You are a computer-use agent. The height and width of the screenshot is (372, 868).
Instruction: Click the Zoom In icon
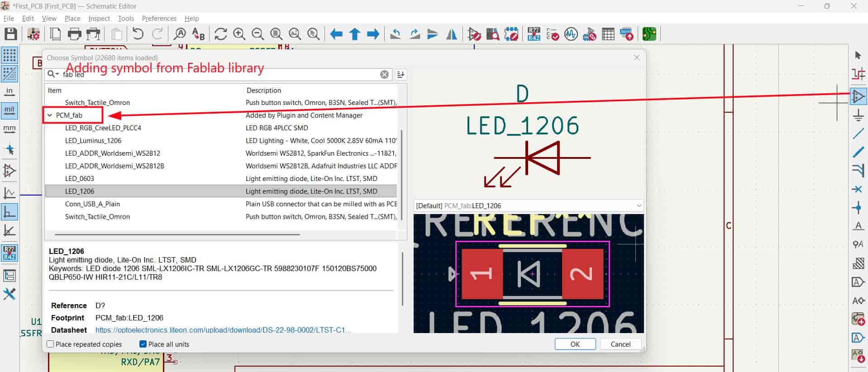point(239,34)
